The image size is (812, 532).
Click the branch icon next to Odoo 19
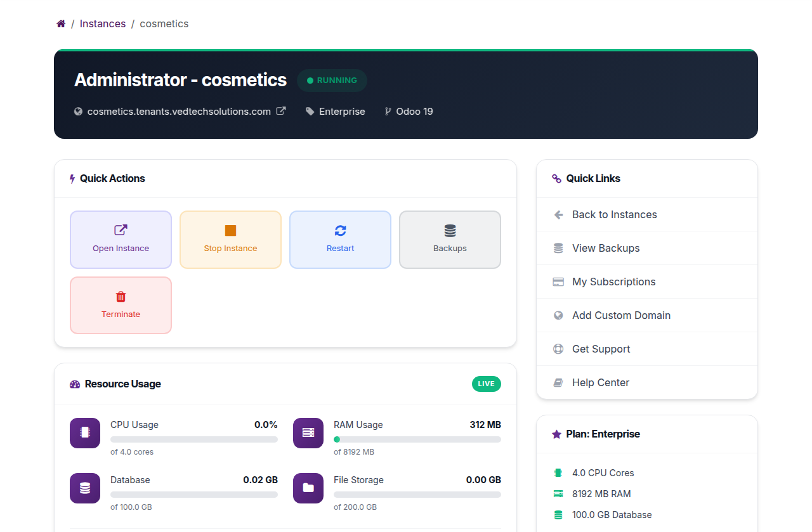point(388,112)
